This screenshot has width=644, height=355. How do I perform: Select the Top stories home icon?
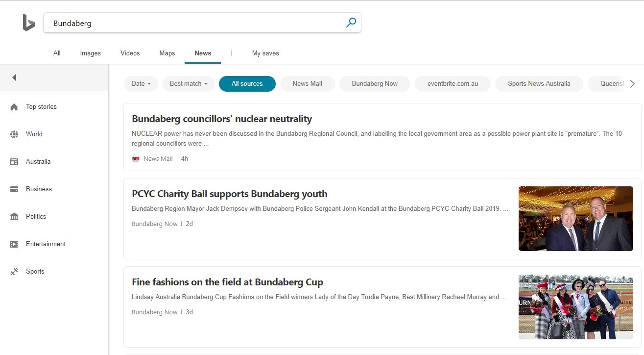coord(14,106)
